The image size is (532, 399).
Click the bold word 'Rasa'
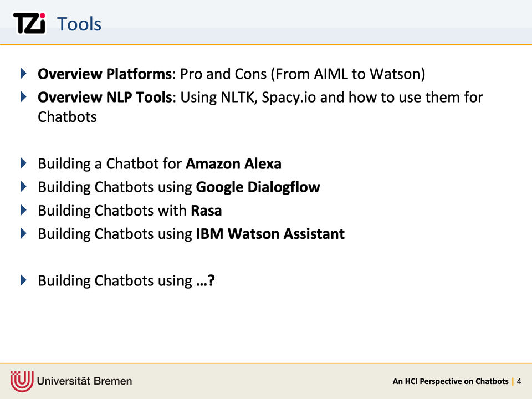[x=206, y=211]
